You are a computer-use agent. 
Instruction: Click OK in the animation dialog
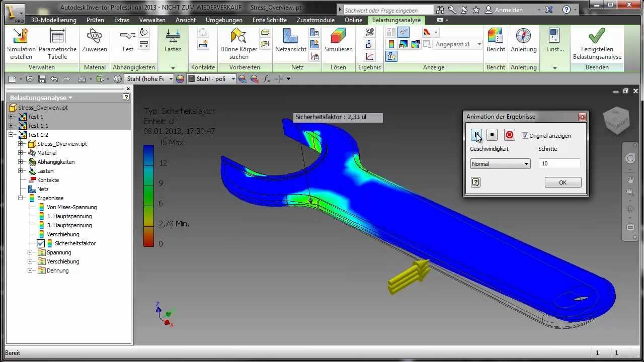click(x=563, y=183)
